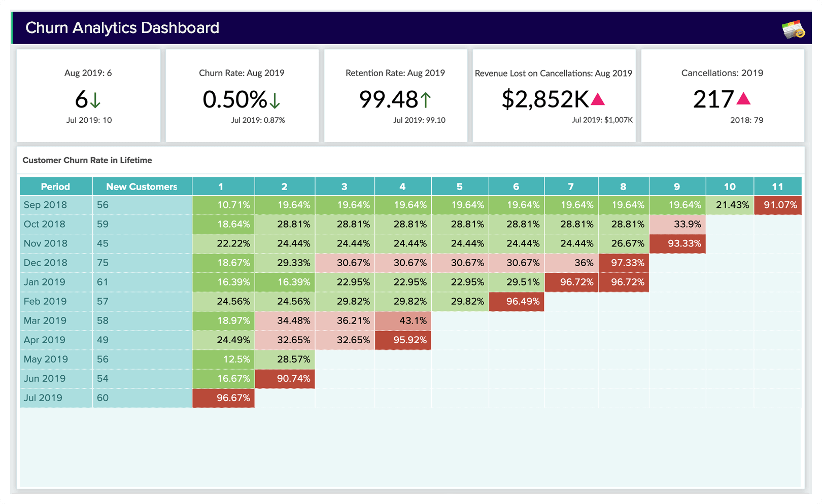The height and width of the screenshot is (504, 822).
Task: Click the 36% cell in Dec 2018 row
Action: 571,263
